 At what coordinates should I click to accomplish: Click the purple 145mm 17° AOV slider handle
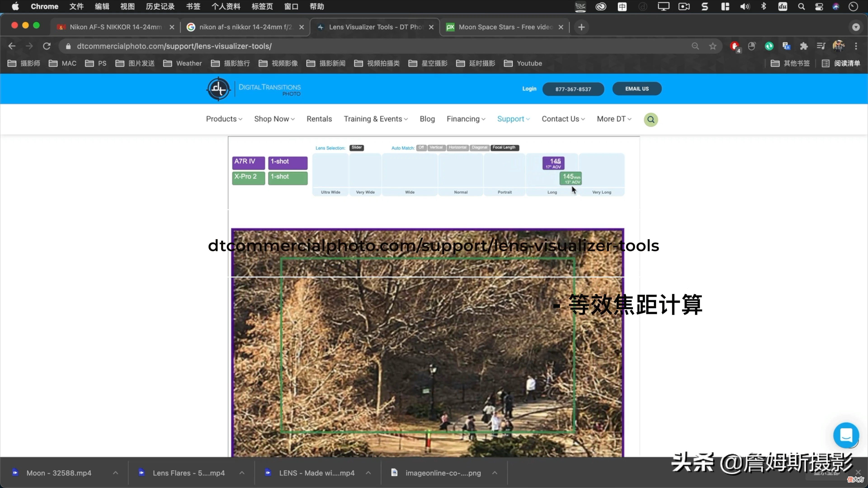click(x=553, y=163)
